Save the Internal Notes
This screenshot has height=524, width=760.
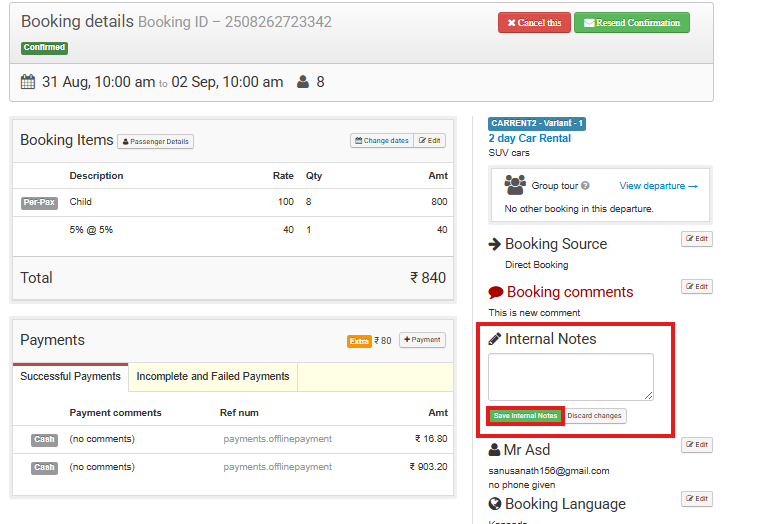525,416
